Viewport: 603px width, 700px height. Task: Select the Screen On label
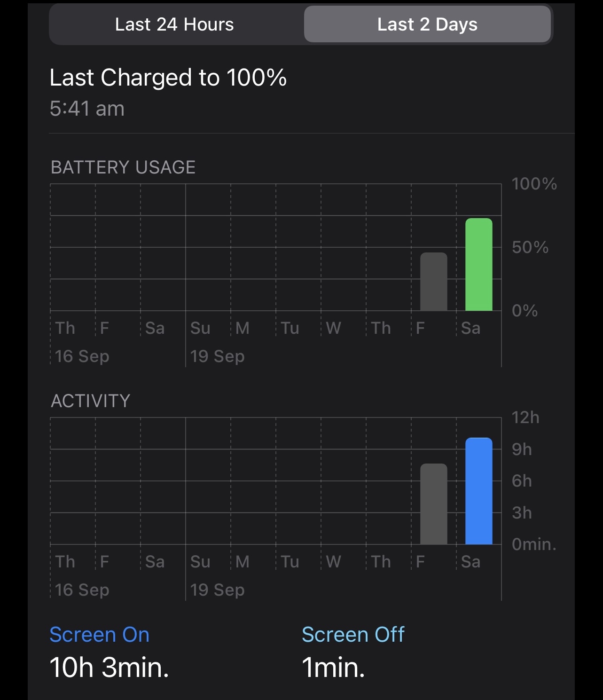[x=100, y=635]
